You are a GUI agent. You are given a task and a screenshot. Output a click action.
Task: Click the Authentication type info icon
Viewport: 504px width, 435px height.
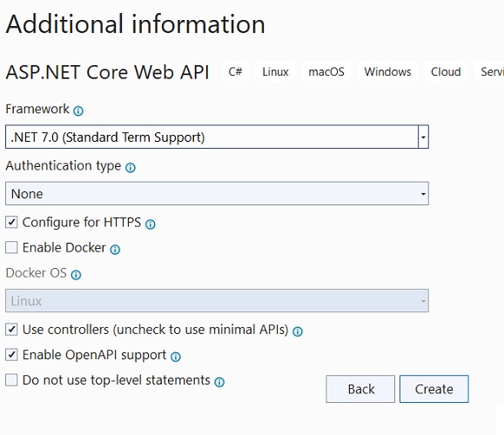(x=131, y=167)
